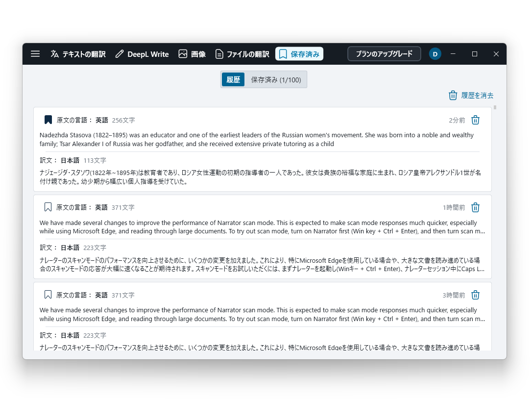Click the bookmark icon inside 保存済み button

click(283, 54)
